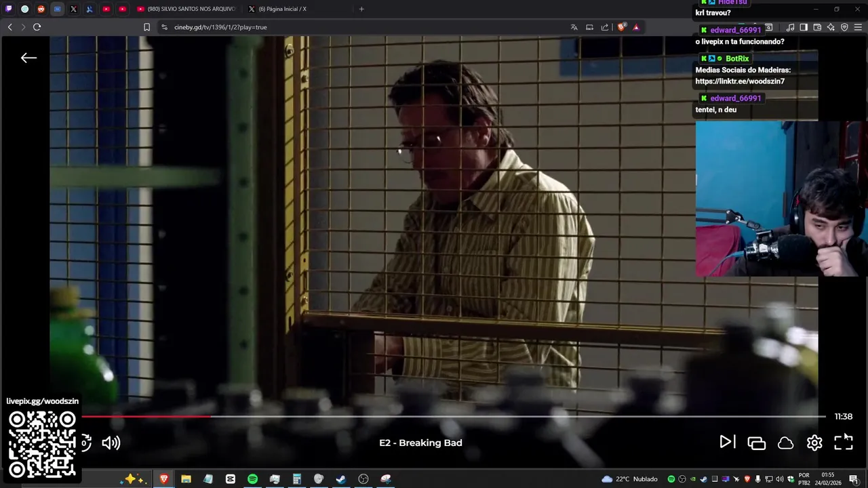Open Brave browser in taskbar
The width and height of the screenshot is (868, 488).
click(x=163, y=479)
